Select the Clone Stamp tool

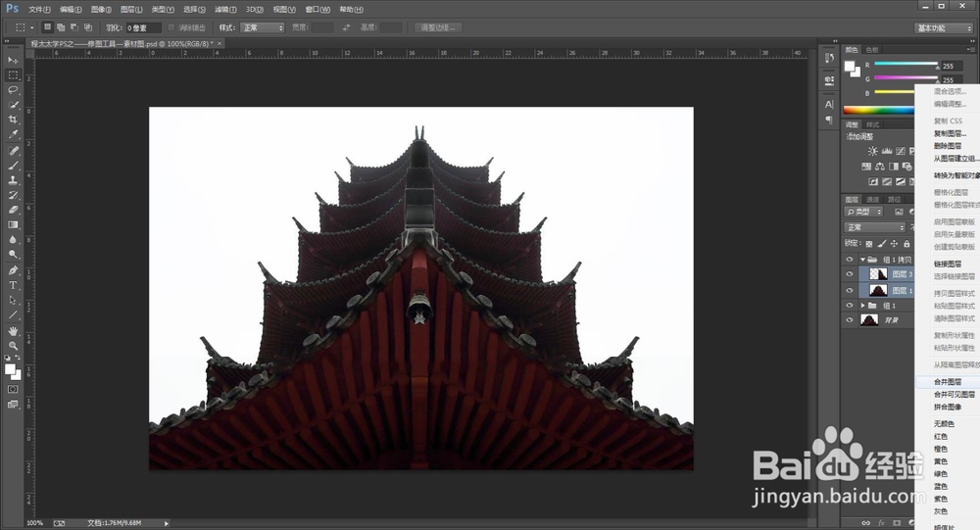click(x=14, y=180)
